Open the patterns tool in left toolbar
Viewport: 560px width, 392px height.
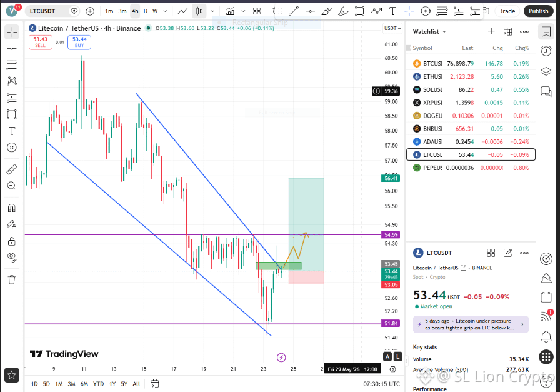12,81
